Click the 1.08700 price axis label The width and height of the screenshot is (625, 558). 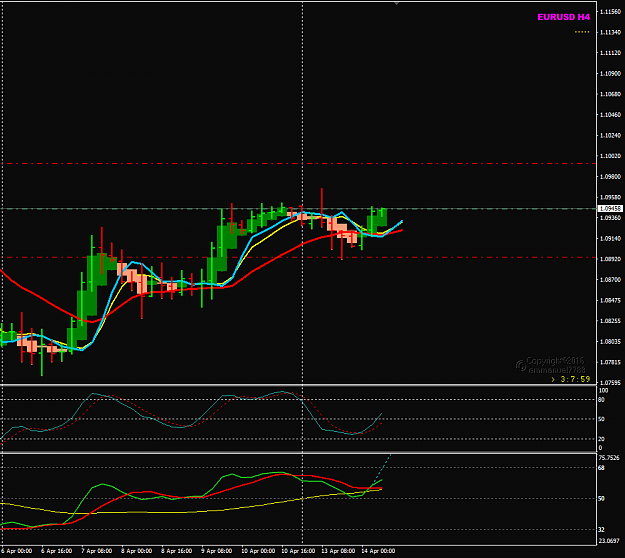[x=610, y=280]
